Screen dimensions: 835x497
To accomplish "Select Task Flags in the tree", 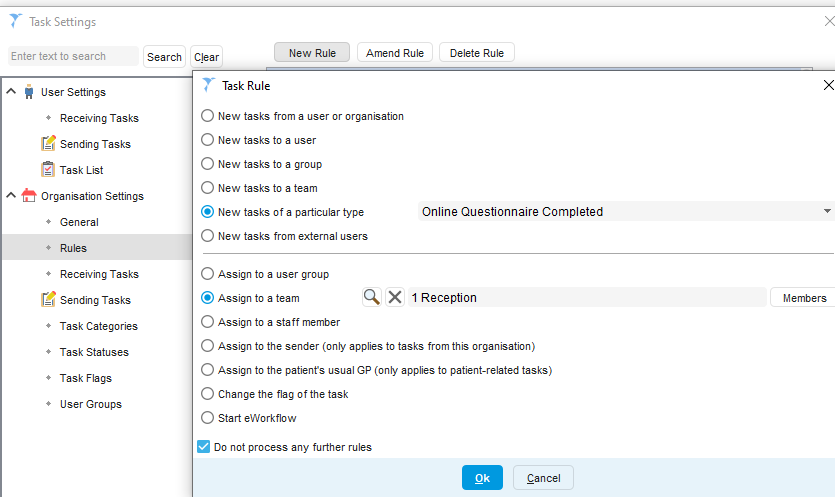I will coord(86,378).
